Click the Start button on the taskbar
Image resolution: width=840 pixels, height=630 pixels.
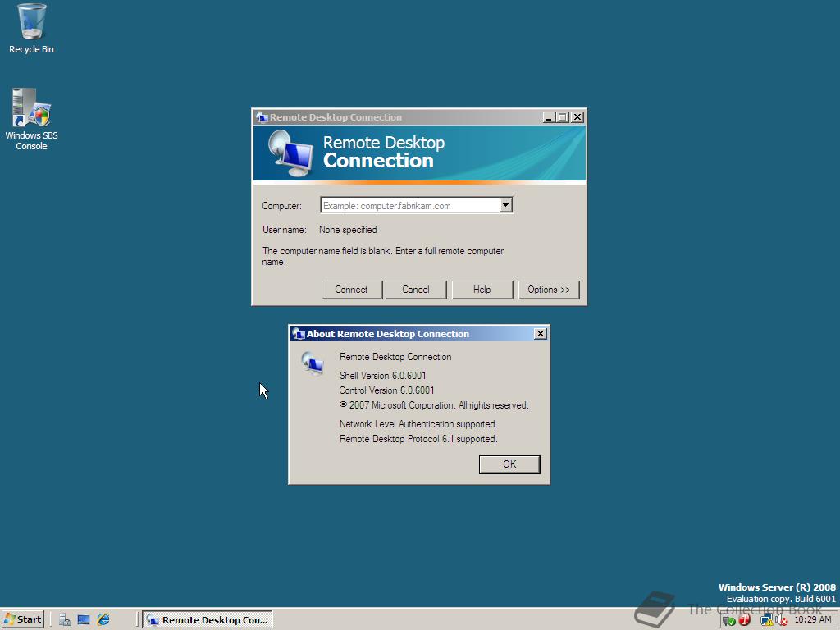[x=22, y=619]
